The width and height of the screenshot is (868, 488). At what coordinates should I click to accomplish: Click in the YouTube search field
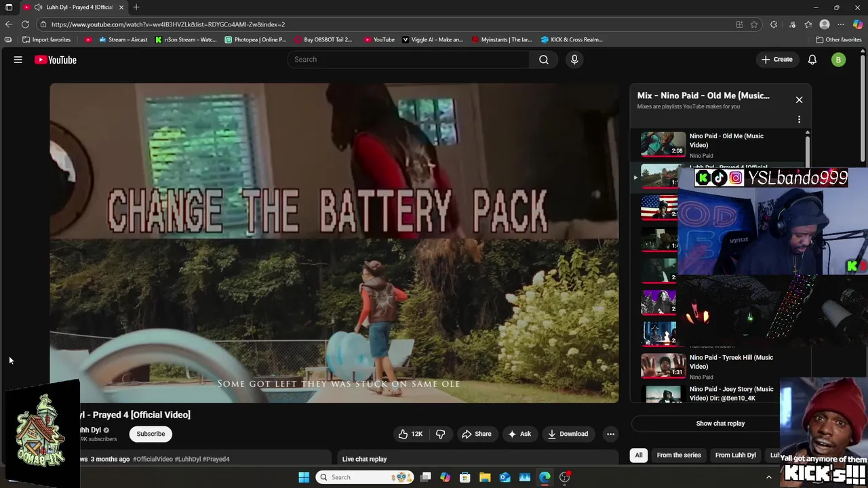409,60
